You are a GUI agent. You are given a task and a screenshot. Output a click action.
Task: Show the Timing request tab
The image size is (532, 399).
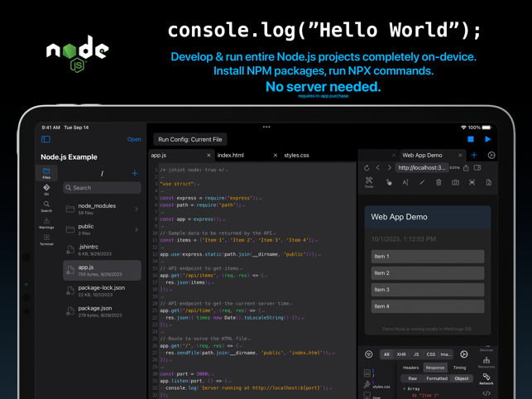pos(459,368)
